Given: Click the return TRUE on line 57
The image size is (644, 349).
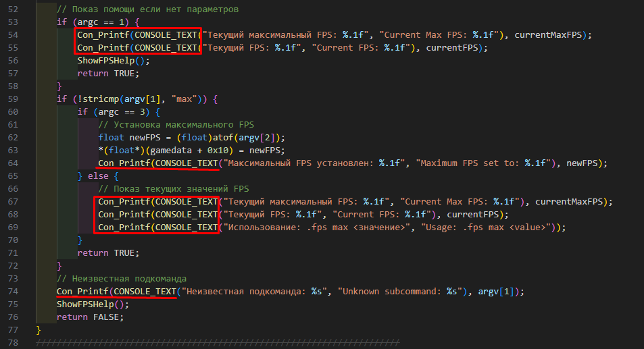Looking at the screenshot, I should 99,73.
